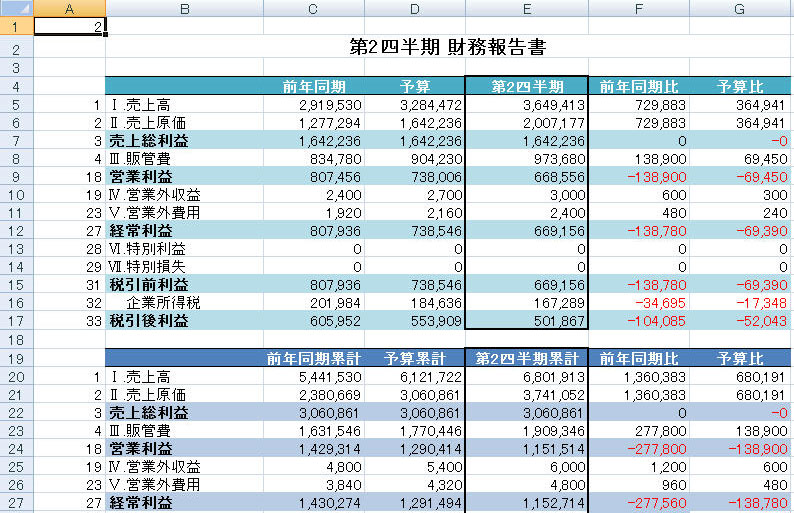
Task: Click cell value 2,919,530
Action: 330,105
